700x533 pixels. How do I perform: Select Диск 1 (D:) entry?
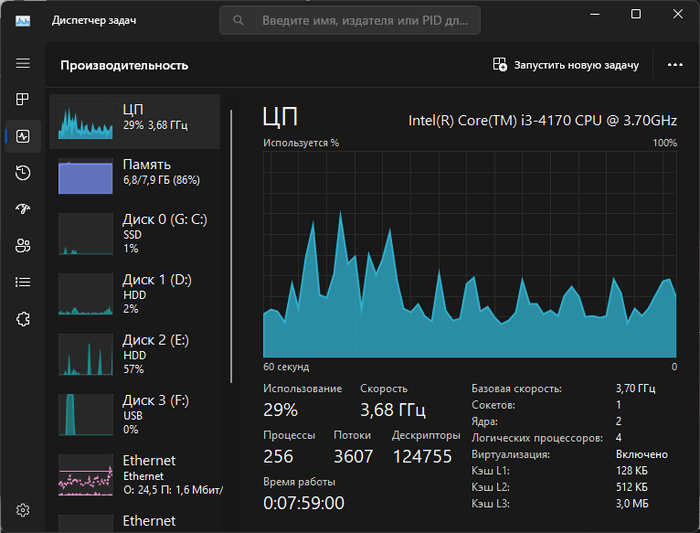(x=135, y=294)
